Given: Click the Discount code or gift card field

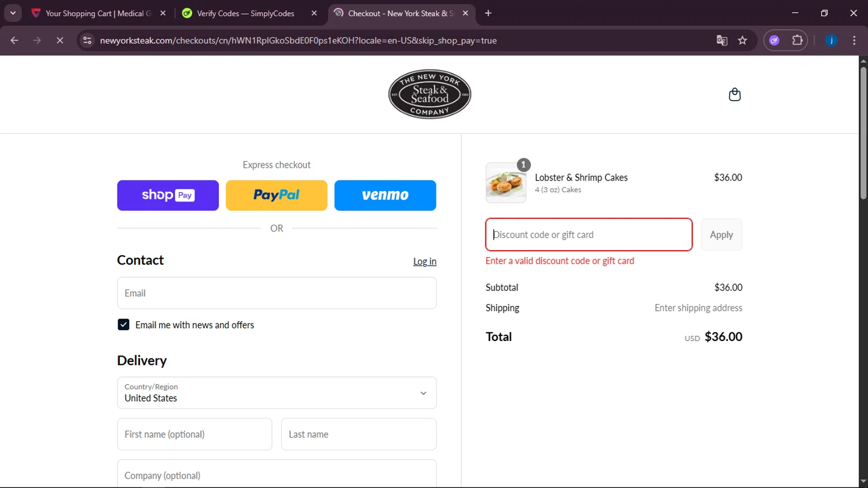Looking at the screenshot, I should click(589, 234).
